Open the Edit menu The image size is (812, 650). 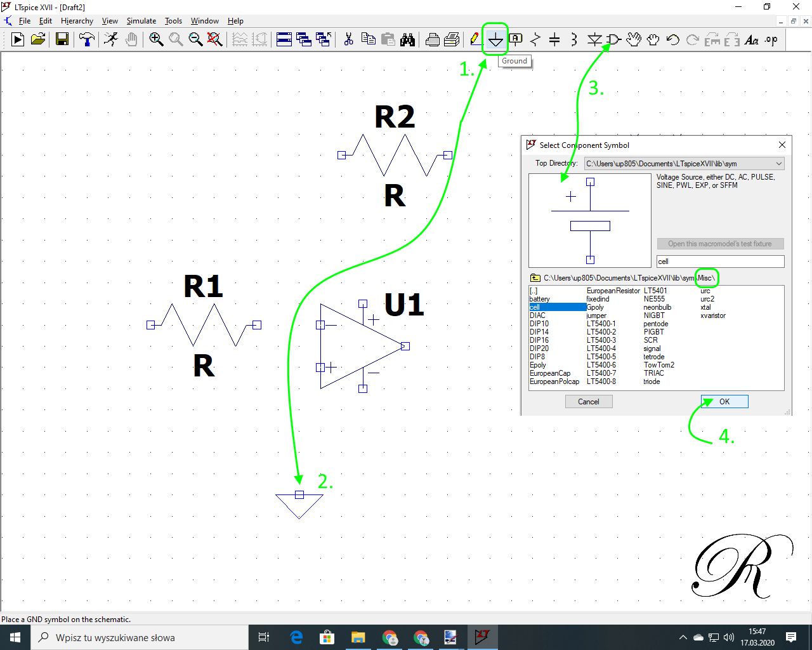(x=45, y=21)
